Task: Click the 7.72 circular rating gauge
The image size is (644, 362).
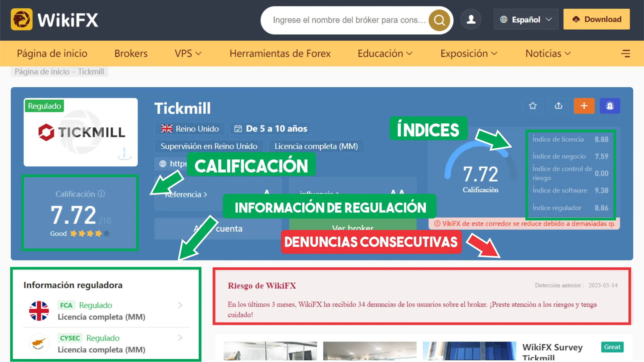Action: pos(480,167)
